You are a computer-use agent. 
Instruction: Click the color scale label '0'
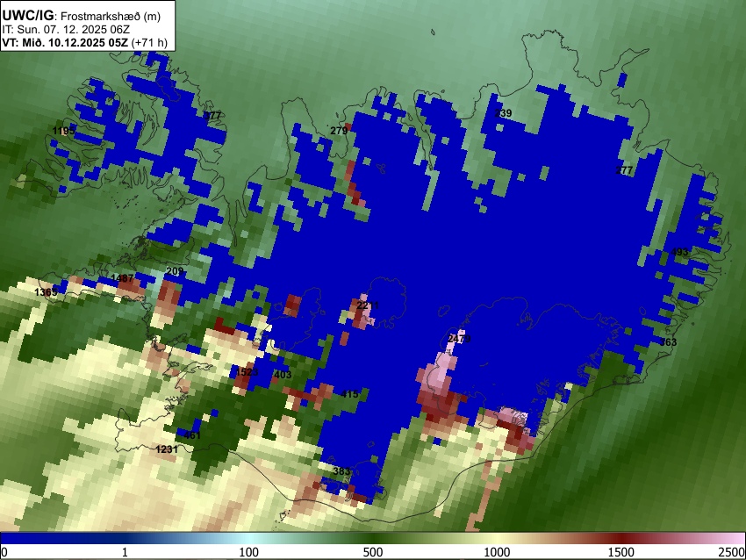coord(4,552)
